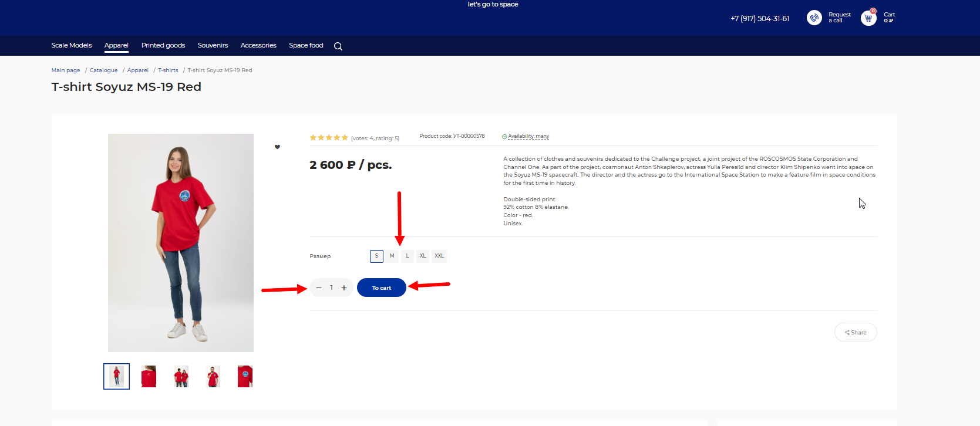Screen dimensions: 980x426
Task: Click the Availability: many link
Action: tap(528, 136)
